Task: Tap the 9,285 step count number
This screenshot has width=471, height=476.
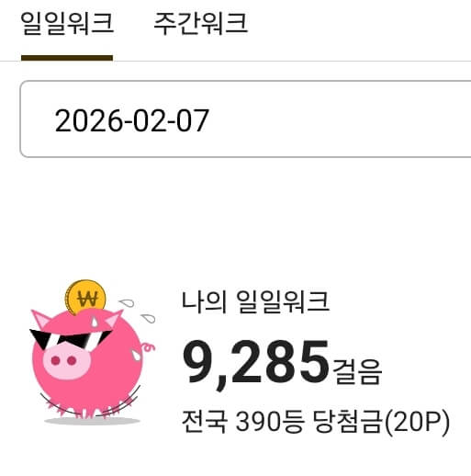Action: coord(255,363)
